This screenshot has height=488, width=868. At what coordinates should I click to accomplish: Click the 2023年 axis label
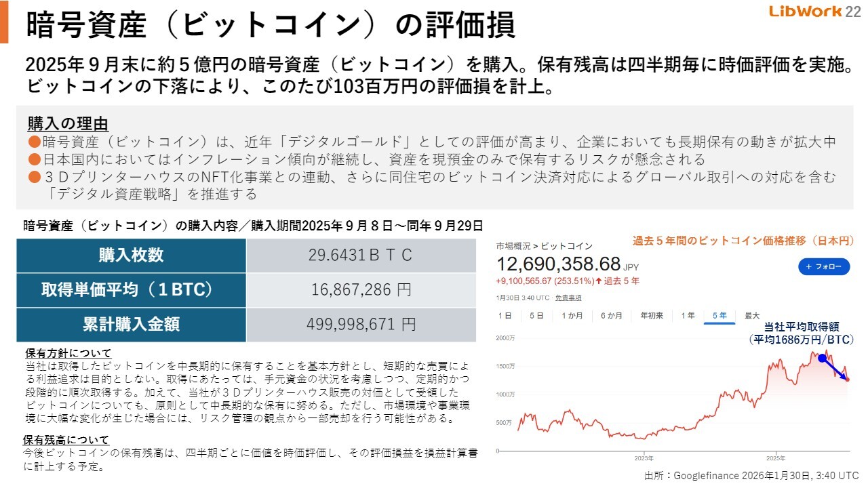pyautogui.click(x=644, y=457)
